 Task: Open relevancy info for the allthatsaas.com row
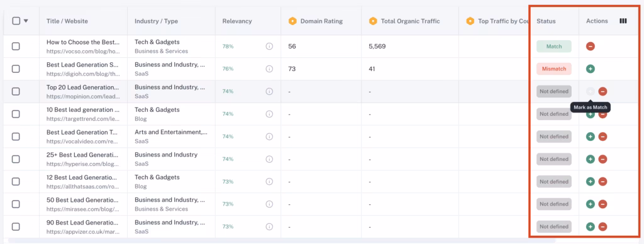[x=269, y=182]
